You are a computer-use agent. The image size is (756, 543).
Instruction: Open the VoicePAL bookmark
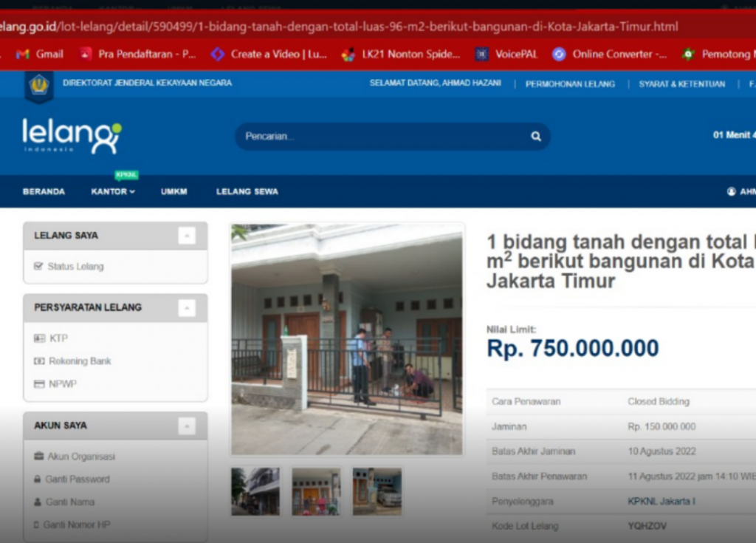[506, 54]
